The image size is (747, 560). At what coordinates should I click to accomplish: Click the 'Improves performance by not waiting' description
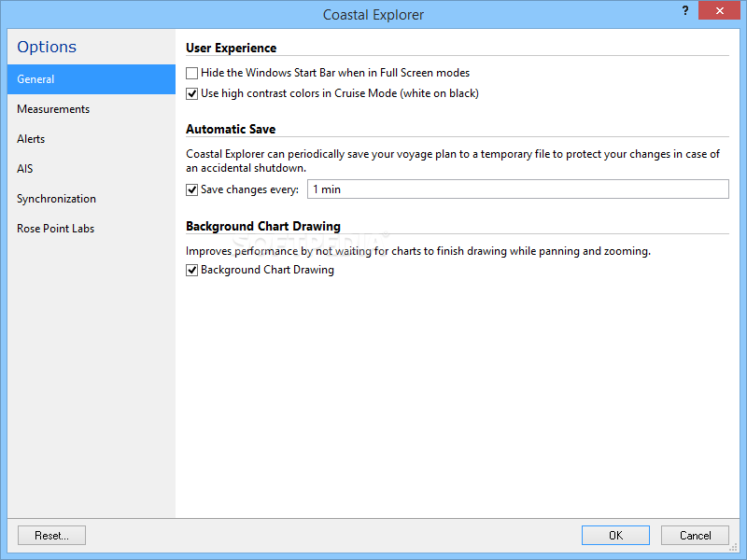pos(418,251)
